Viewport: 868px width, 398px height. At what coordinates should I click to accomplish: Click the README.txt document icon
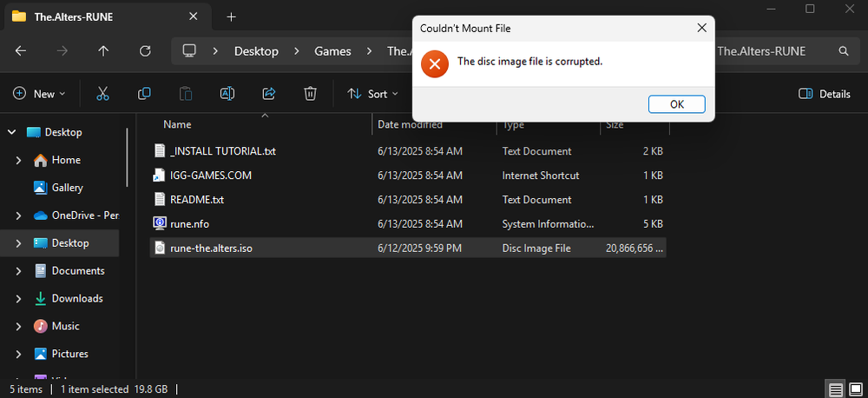coord(160,200)
